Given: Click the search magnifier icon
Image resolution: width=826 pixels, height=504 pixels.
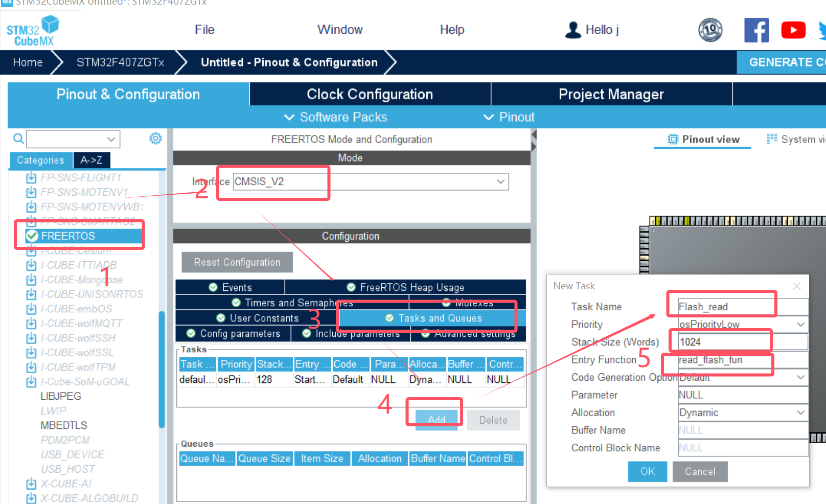Looking at the screenshot, I should pos(18,139).
